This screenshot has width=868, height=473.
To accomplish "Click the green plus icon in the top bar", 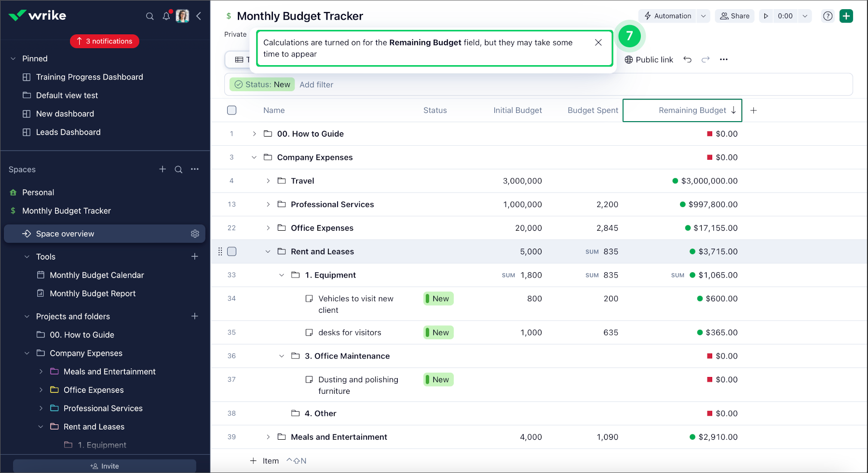I will click(x=846, y=16).
